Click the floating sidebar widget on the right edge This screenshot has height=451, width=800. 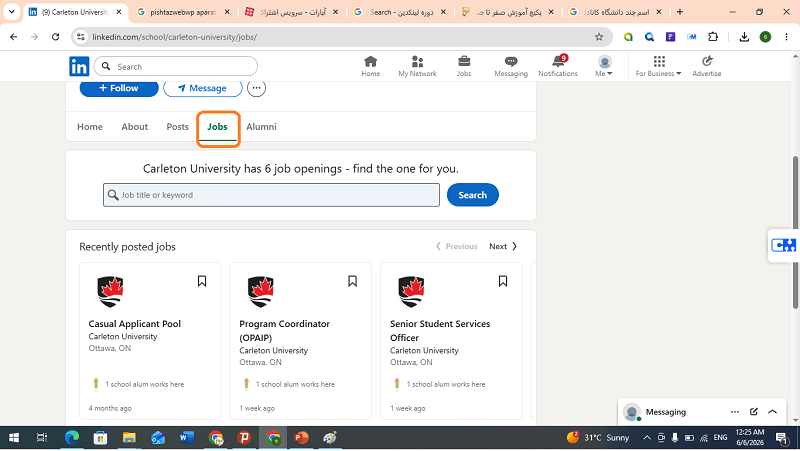pos(784,245)
